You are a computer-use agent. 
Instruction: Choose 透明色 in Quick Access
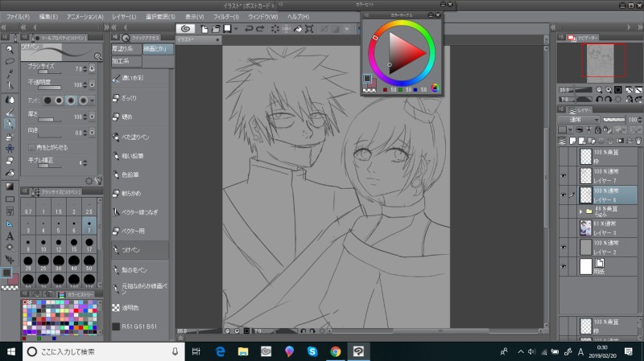pos(140,308)
